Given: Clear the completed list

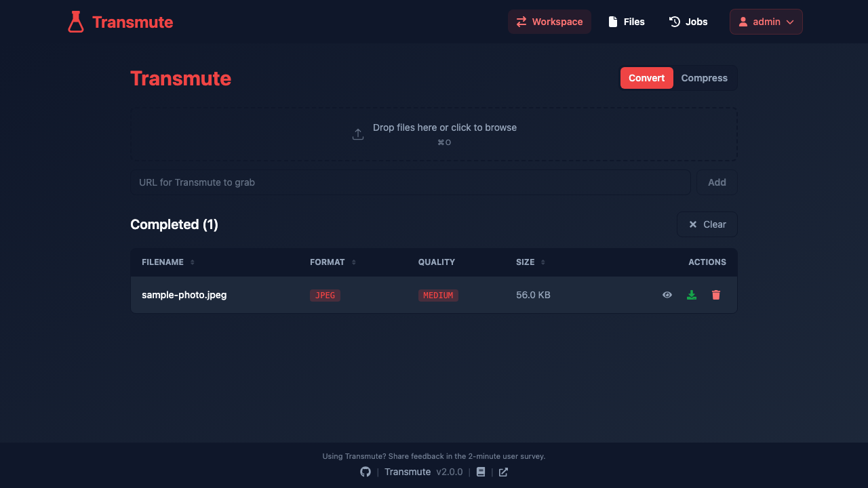Looking at the screenshot, I should tap(707, 224).
